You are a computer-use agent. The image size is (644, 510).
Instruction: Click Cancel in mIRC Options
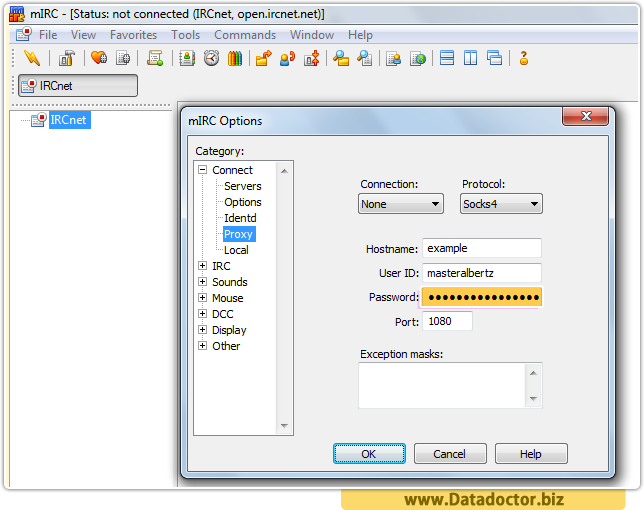[450, 454]
